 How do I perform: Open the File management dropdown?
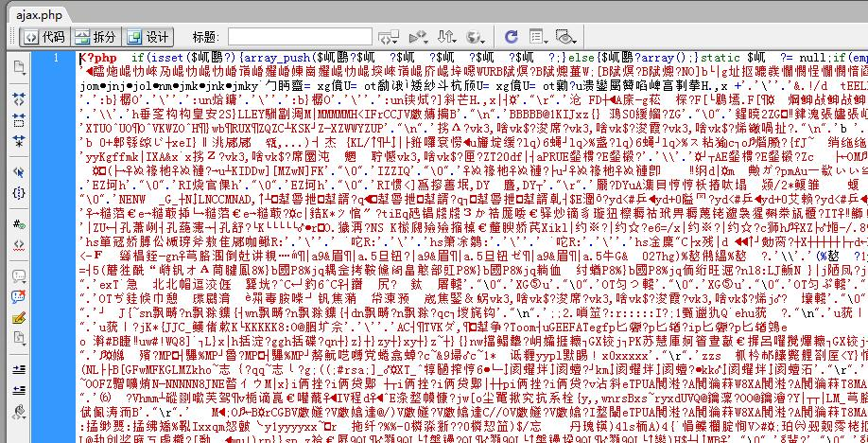446,37
